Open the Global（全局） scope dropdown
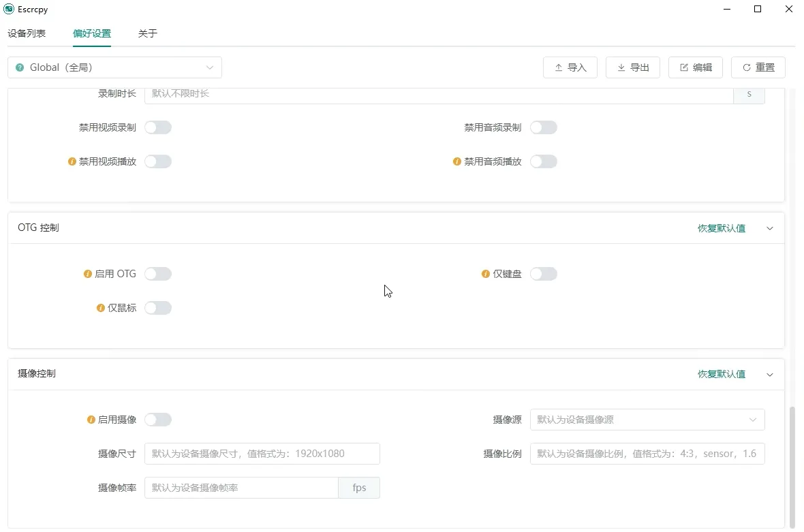The width and height of the screenshot is (804, 532). pyautogui.click(x=114, y=67)
